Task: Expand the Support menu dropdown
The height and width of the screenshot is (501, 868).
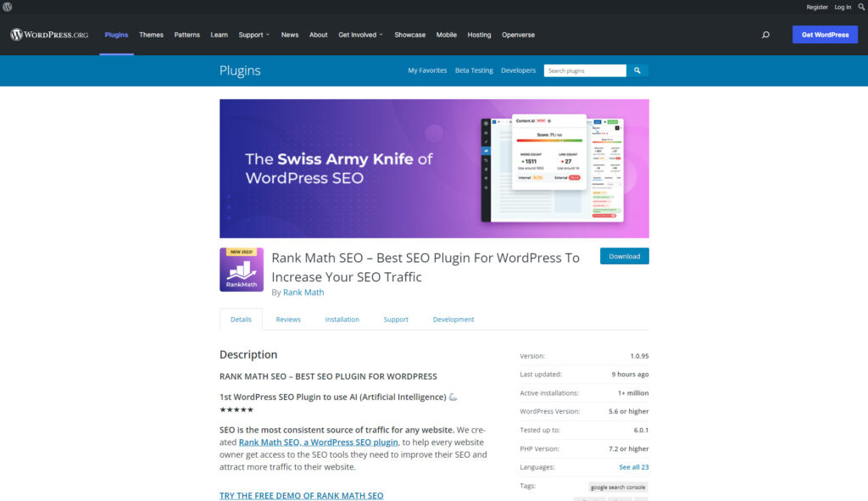Action: click(254, 35)
